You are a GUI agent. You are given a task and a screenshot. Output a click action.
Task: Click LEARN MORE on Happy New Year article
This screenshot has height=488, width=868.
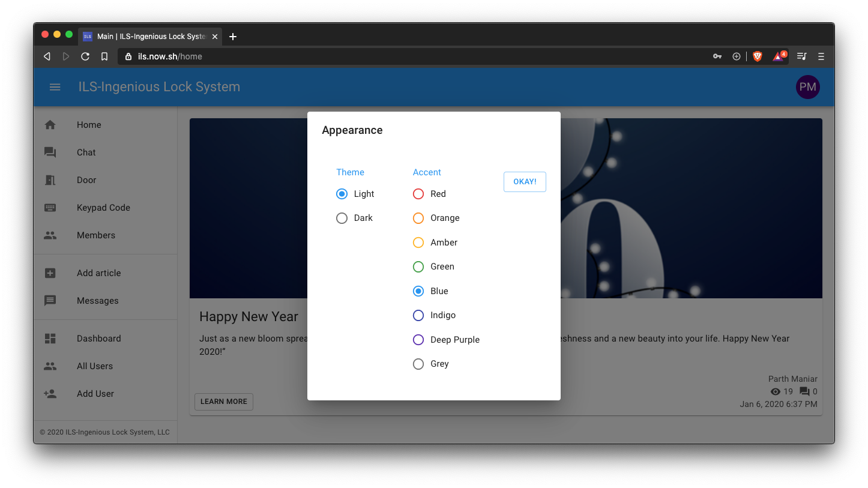tap(223, 402)
